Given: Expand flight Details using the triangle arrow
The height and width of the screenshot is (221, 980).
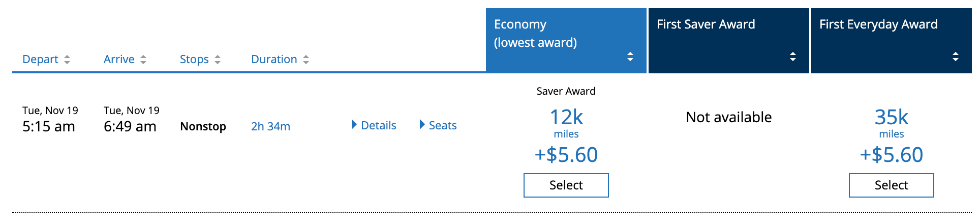Looking at the screenshot, I should [354, 125].
